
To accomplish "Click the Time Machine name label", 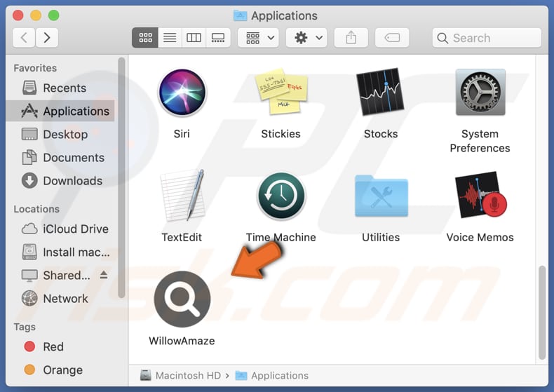I will point(281,237).
